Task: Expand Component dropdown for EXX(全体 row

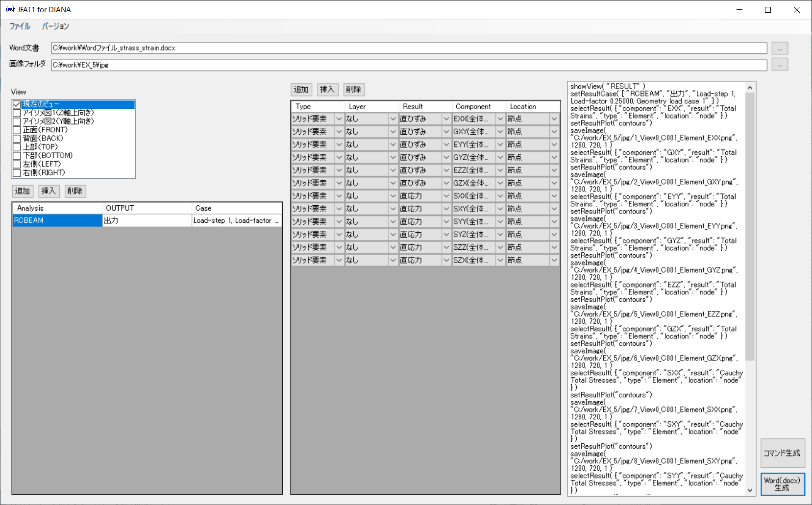Action: (x=500, y=119)
